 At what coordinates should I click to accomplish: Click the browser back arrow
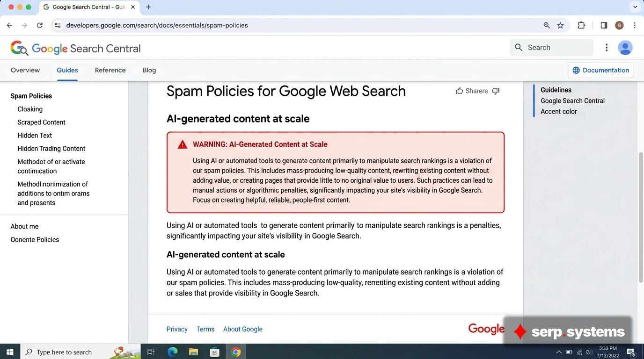pyautogui.click(x=9, y=25)
